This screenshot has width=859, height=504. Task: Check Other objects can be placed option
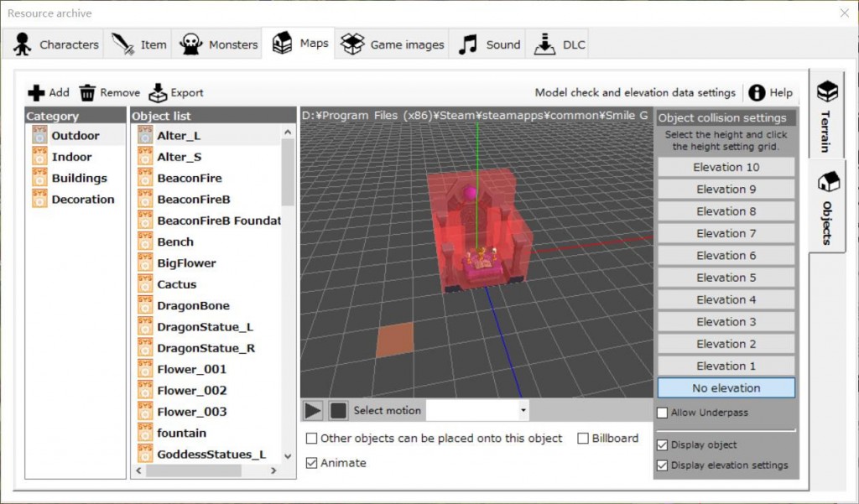(x=312, y=439)
